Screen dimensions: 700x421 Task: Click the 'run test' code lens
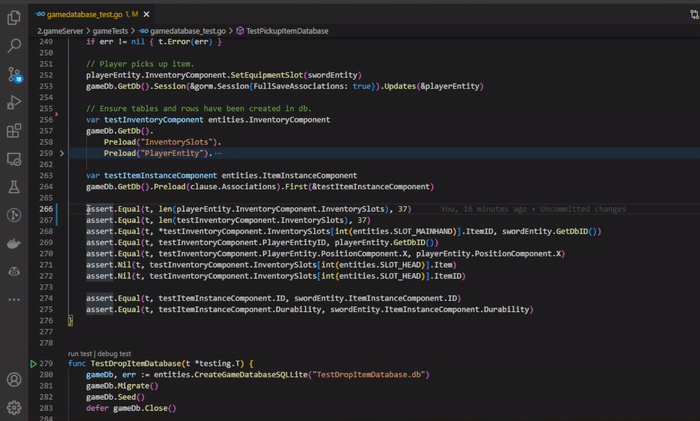coord(80,354)
